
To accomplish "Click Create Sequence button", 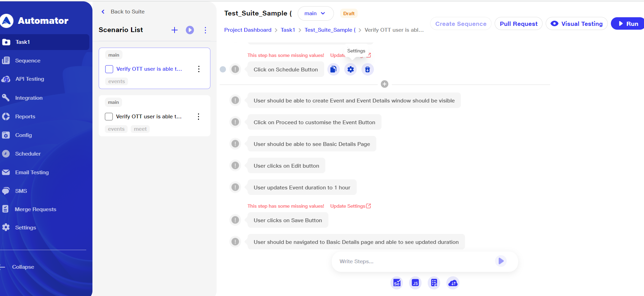I will coord(461,24).
